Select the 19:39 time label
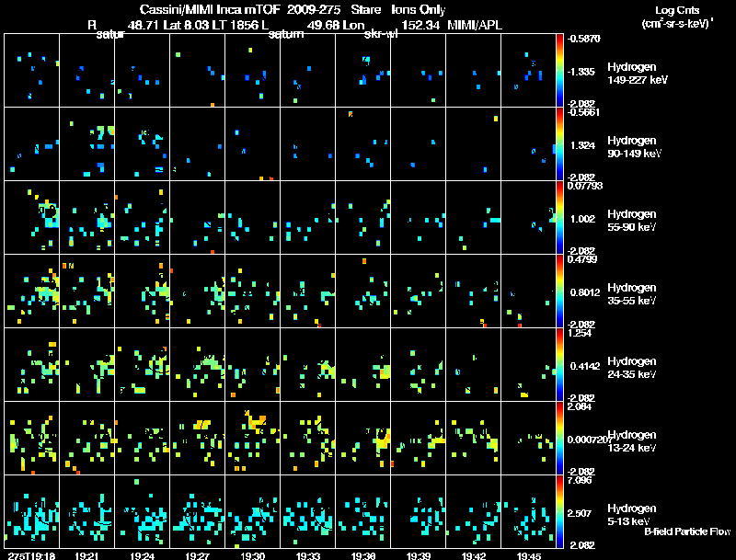This screenshot has width=736, height=560. (x=419, y=555)
